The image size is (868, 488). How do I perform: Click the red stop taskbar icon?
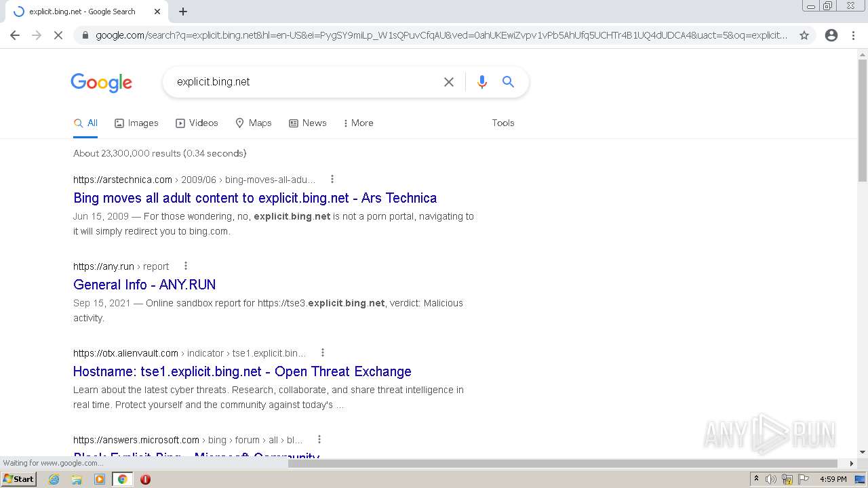coord(145,479)
